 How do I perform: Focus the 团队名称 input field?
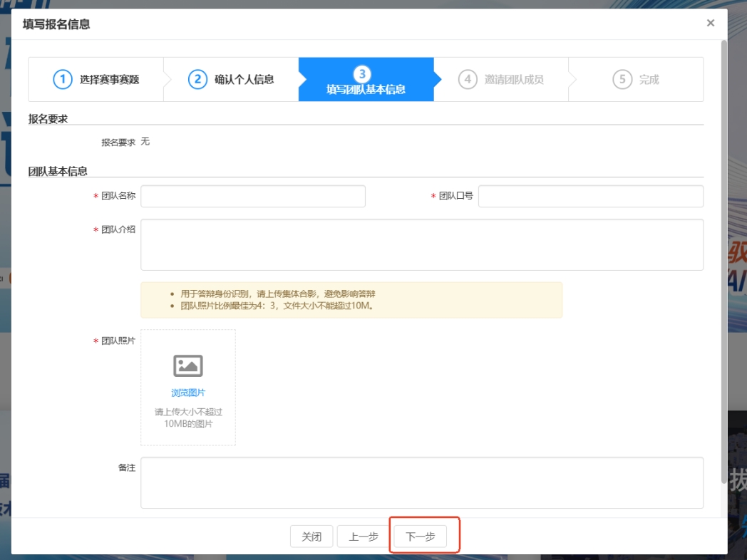[252, 196]
